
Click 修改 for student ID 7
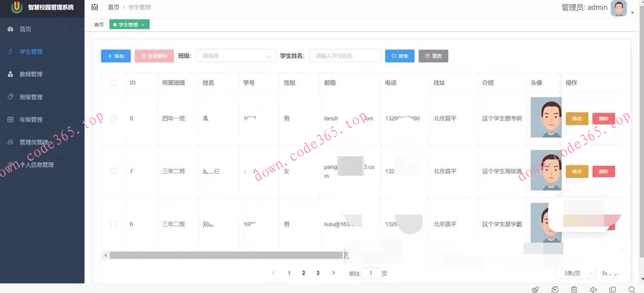(x=577, y=171)
